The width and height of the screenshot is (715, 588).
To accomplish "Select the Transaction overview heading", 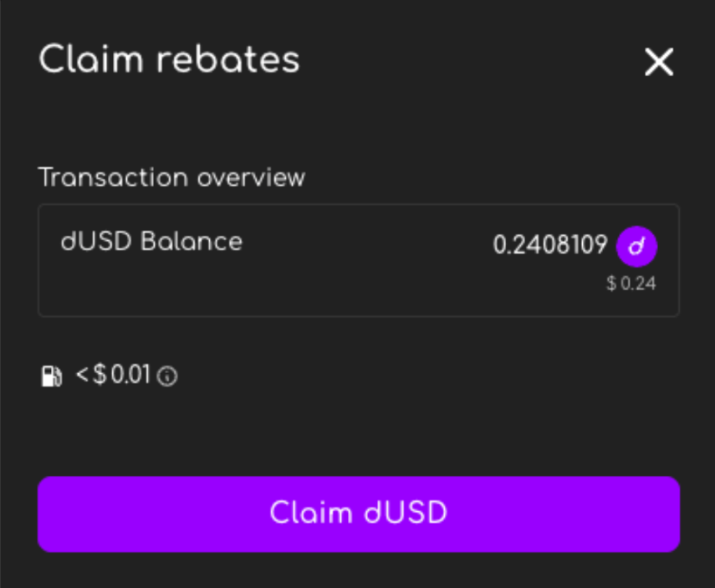I will point(171,177).
